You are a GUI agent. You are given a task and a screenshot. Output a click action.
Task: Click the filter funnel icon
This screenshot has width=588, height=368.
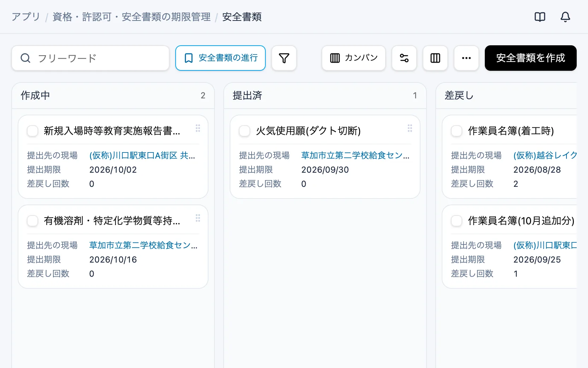pos(284,58)
